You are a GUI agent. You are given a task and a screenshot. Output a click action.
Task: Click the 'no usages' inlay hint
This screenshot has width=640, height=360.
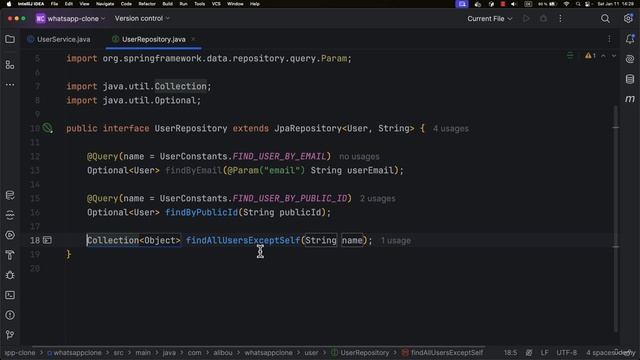pyautogui.click(x=359, y=157)
